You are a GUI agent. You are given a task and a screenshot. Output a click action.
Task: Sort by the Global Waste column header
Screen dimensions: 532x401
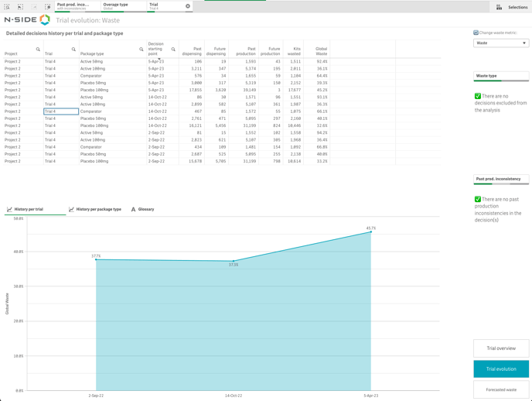tap(320, 51)
